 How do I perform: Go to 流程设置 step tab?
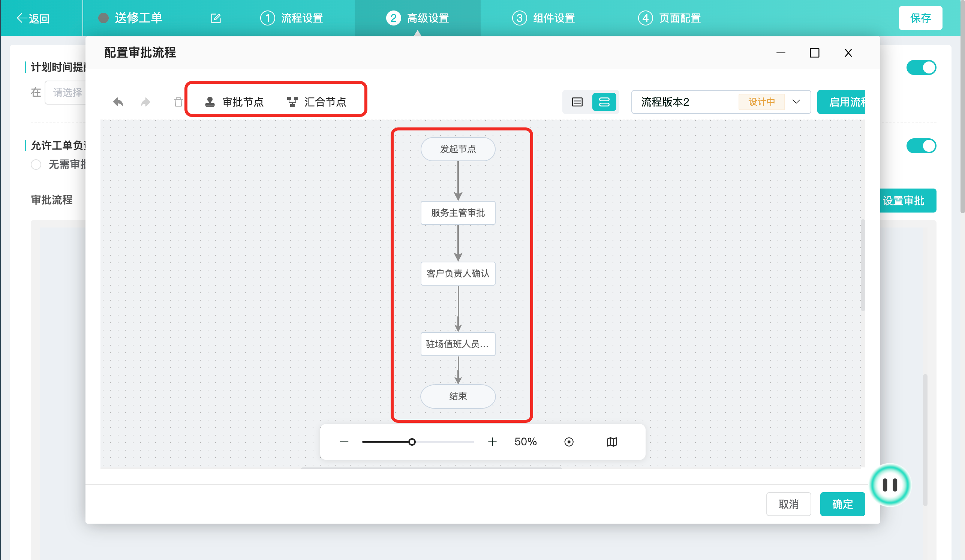click(292, 18)
